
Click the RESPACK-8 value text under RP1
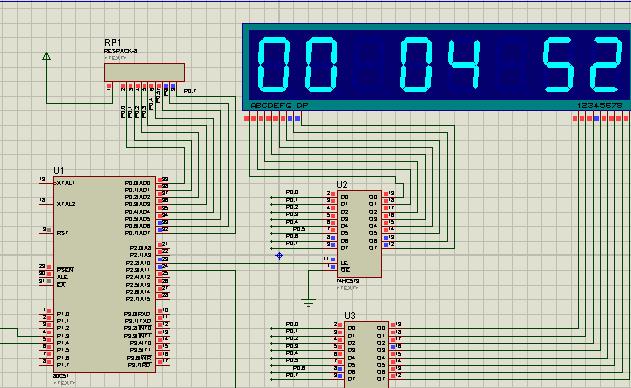120,51
